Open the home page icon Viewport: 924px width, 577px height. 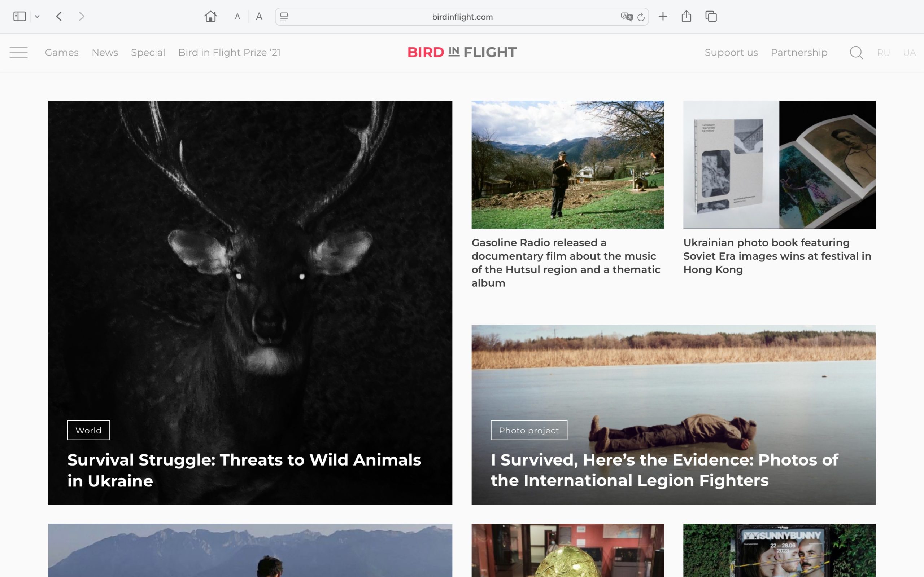point(210,17)
